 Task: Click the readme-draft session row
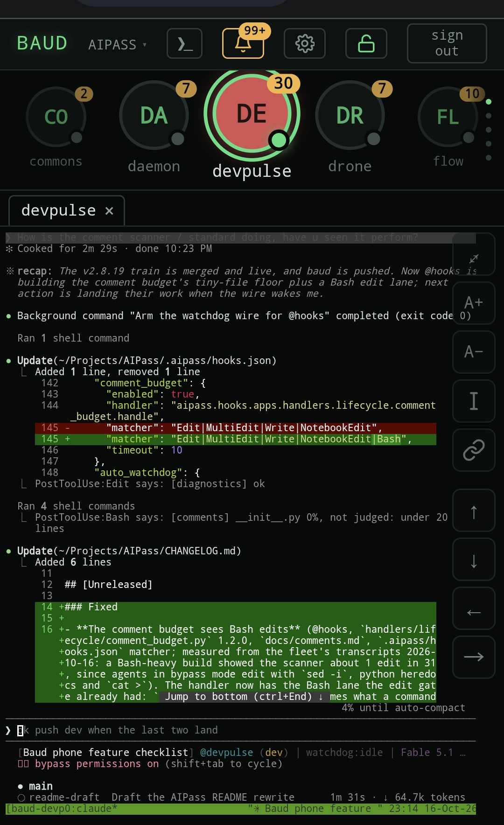241,797
